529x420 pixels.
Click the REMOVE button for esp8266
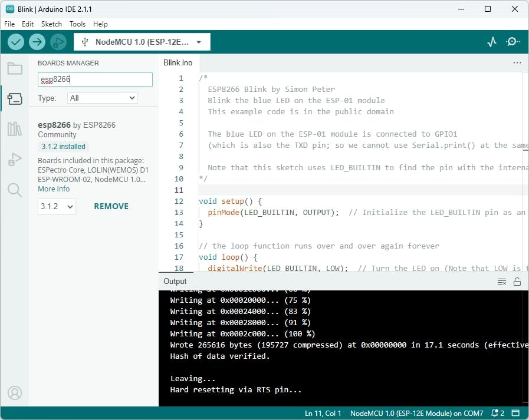111,206
